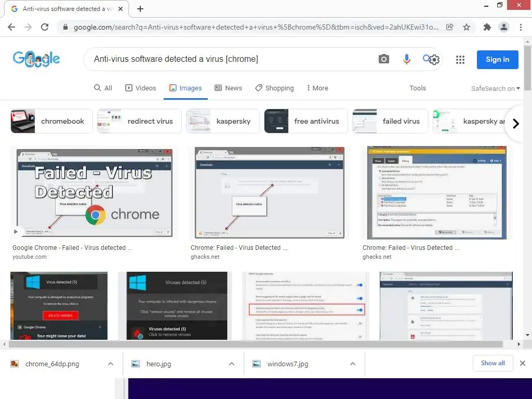Open the antivirus history window thumbnail

[x=437, y=193]
